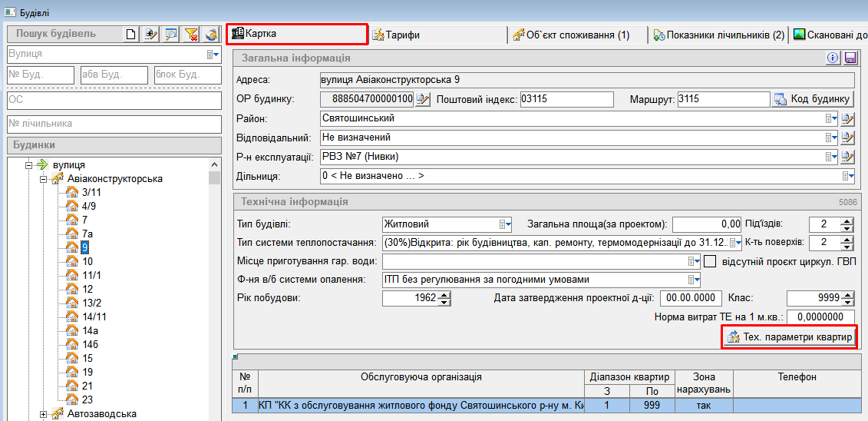The width and height of the screenshot is (868, 421).
Task: Click edit icon next to ОР будинку field
Action: pos(423,99)
